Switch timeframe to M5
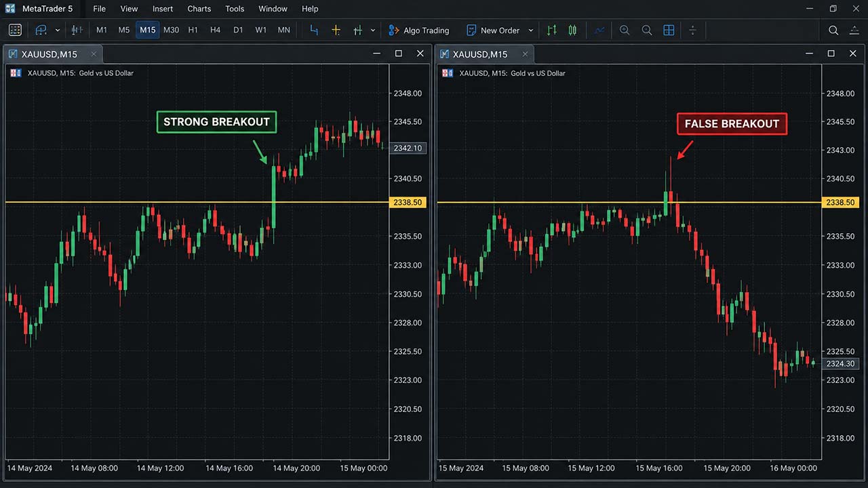Screen dimensions: 868x488 (124, 30)
